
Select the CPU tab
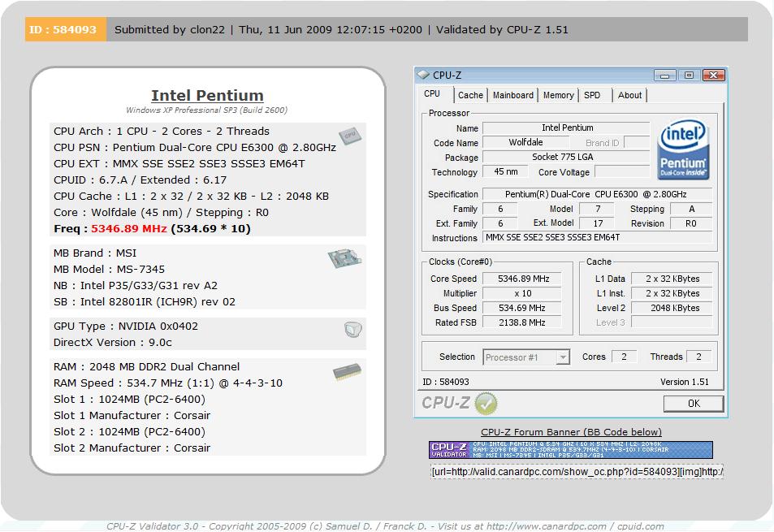coord(432,93)
